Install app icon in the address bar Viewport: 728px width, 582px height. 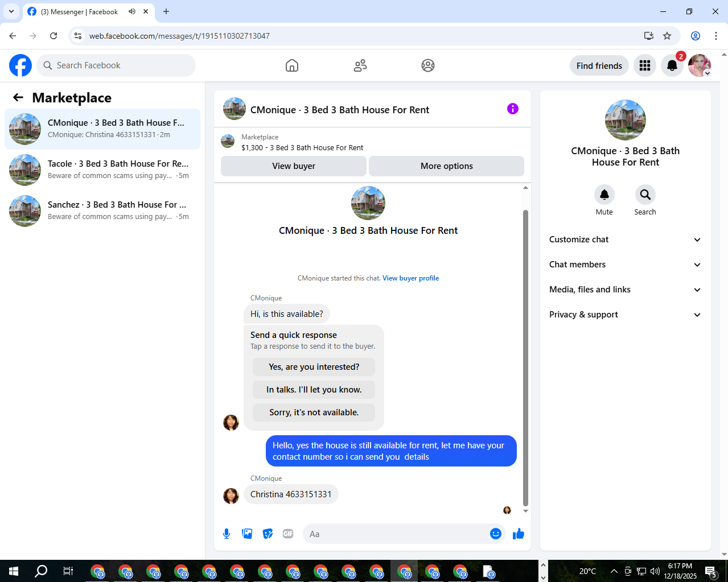[649, 36]
